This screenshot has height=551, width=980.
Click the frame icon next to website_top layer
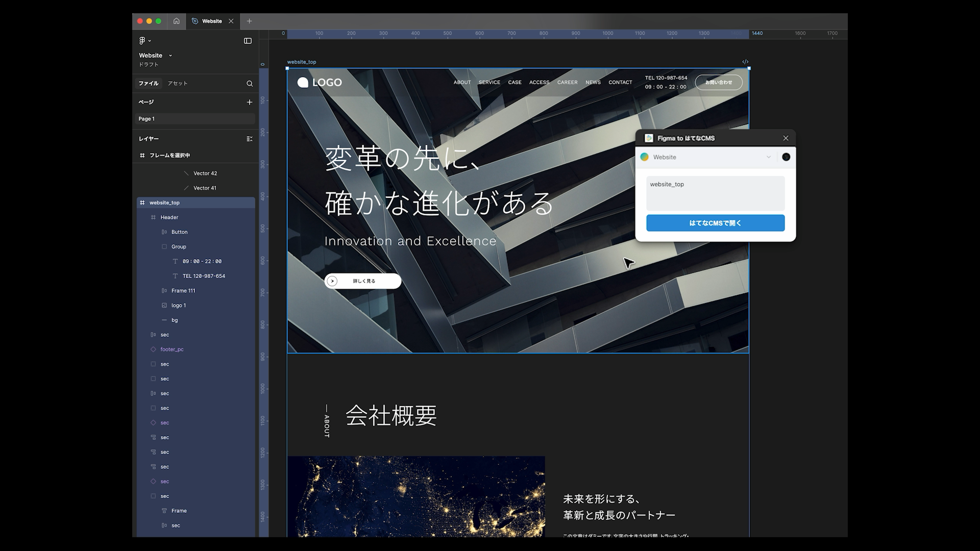click(x=142, y=203)
